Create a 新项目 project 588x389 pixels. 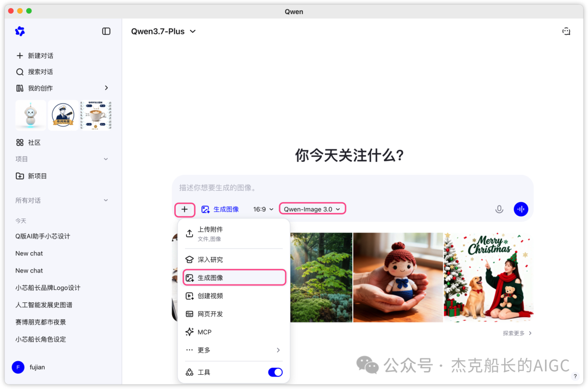click(31, 176)
